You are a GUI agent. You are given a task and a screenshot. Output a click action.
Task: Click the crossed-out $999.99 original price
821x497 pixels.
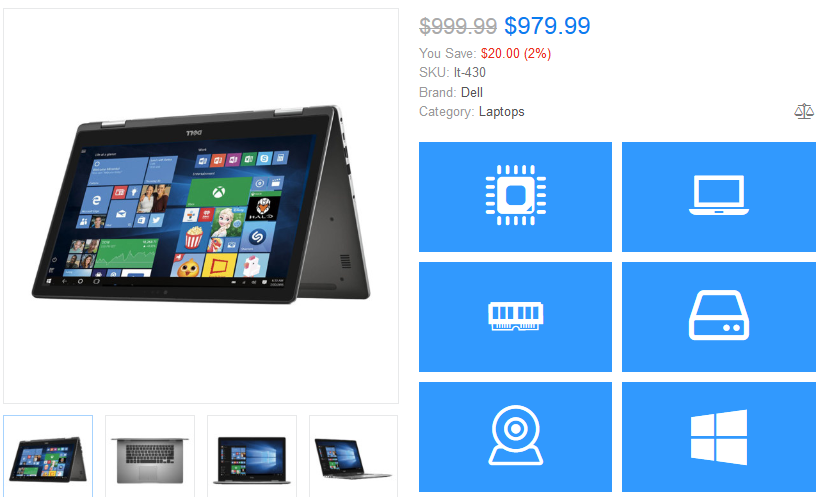[x=458, y=26]
